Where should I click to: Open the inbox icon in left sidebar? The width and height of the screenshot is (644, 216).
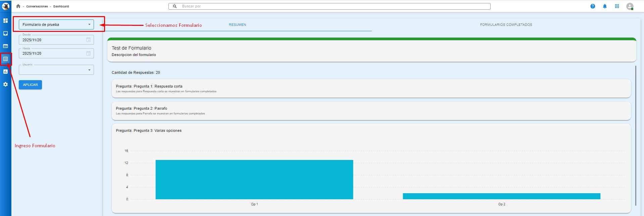5,33
